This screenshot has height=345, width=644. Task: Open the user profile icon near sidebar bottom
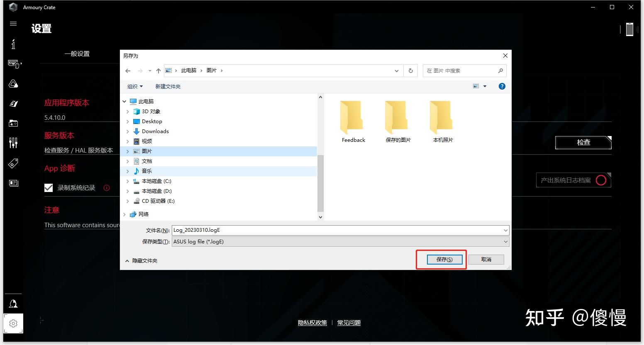[x=13, y=303]
